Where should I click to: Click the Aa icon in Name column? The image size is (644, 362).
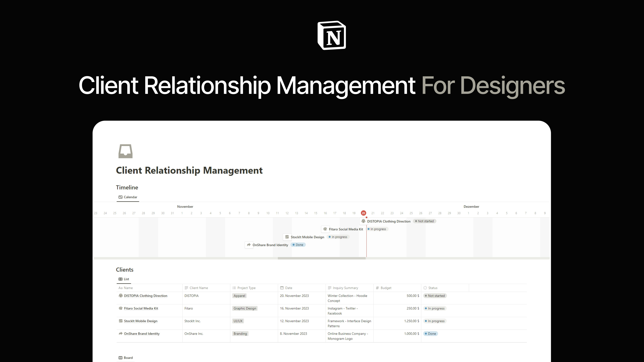tap(120, 288)
